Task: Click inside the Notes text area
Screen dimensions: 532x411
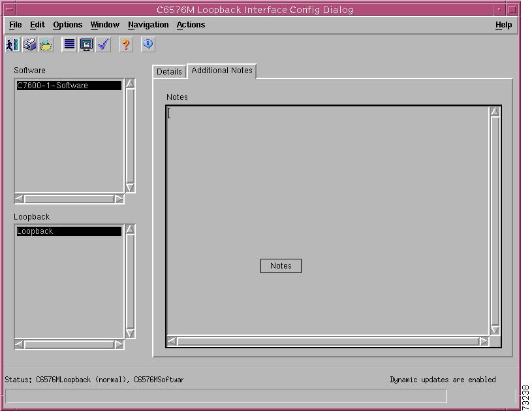Action: 328,221
